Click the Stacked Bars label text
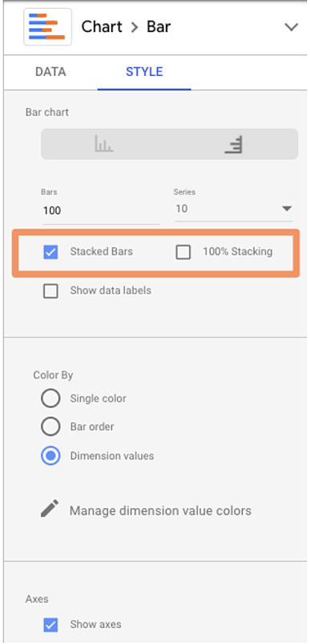This screenshot has width=310, height=644. (x=102, y=251)
